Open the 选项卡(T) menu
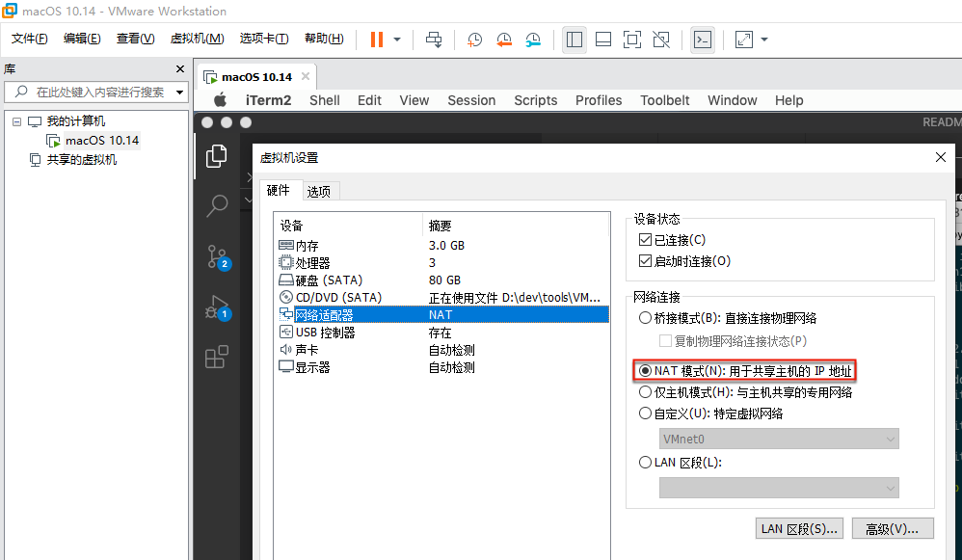The width and height of the screenshot is (962, 560). (x=264, y=39)
